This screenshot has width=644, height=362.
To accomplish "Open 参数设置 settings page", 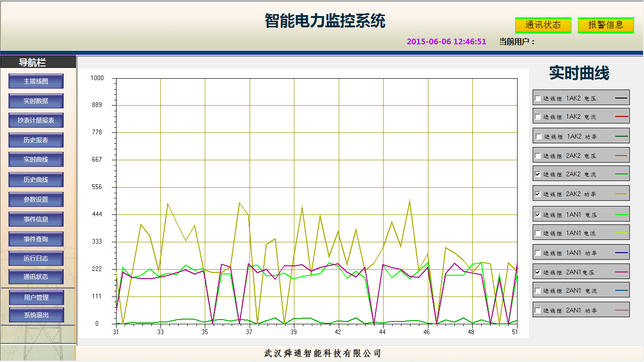I will 36,199.
